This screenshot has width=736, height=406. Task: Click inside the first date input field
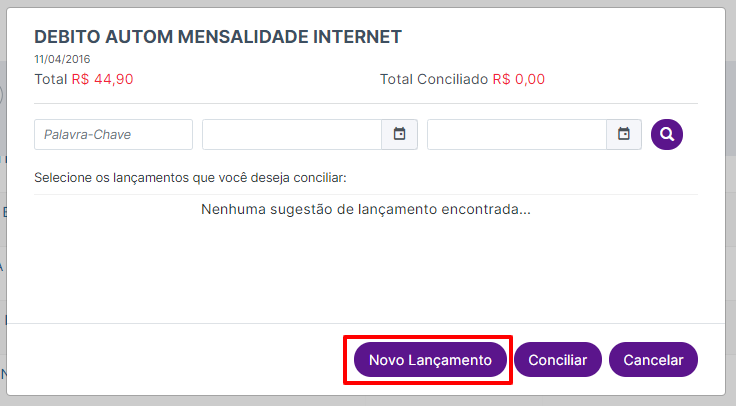click(292, 134)
